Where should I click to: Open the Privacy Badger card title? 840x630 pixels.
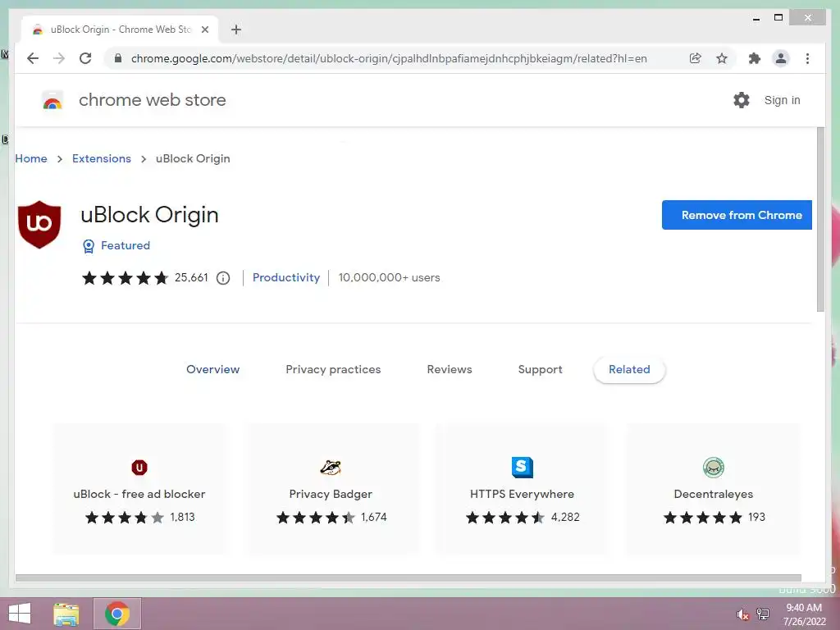click(x=331, y=494)
